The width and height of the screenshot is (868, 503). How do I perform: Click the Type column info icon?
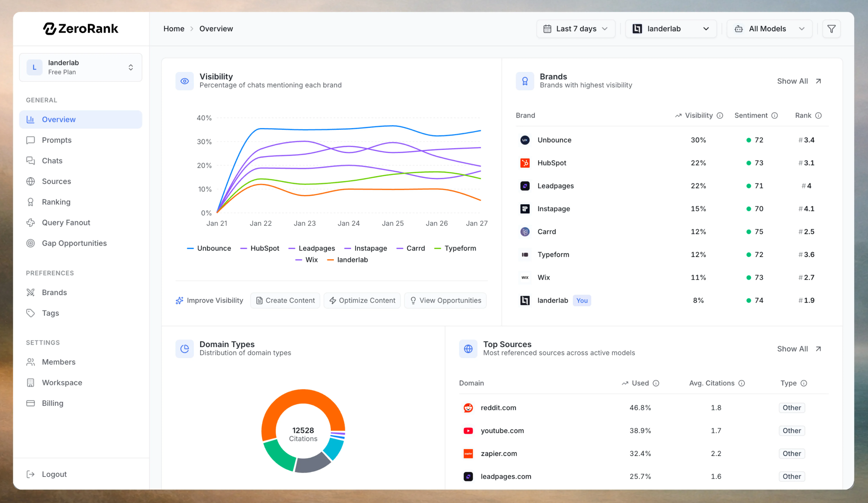(804, 383)
